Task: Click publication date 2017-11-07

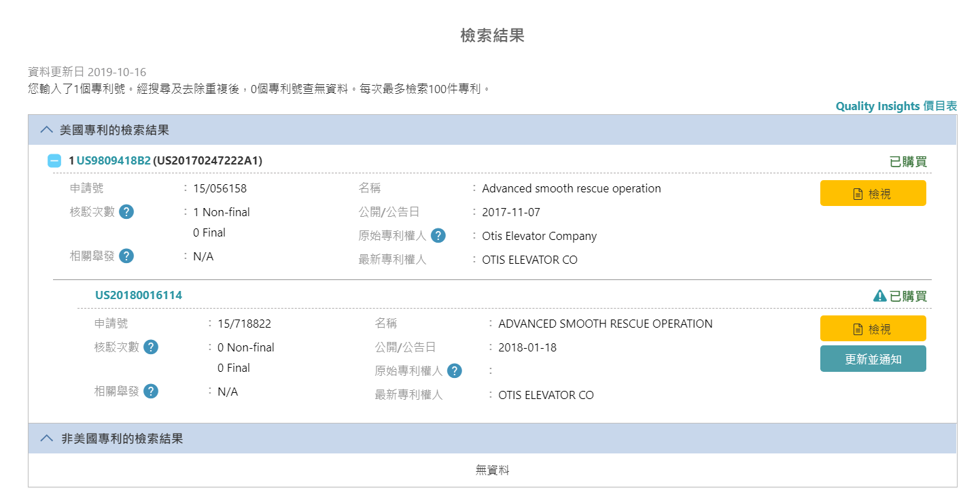Action: pyautogui.click(x=511, y=212)
